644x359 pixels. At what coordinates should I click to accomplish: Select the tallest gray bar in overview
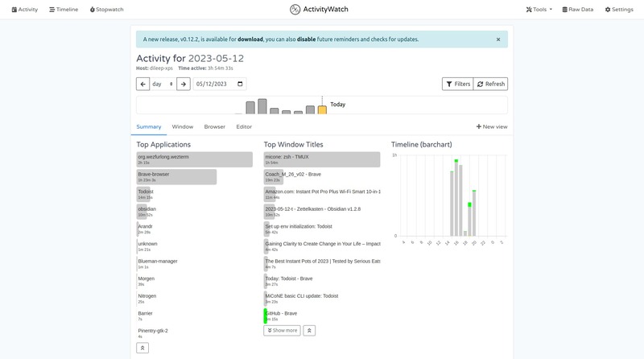point(262,106)
